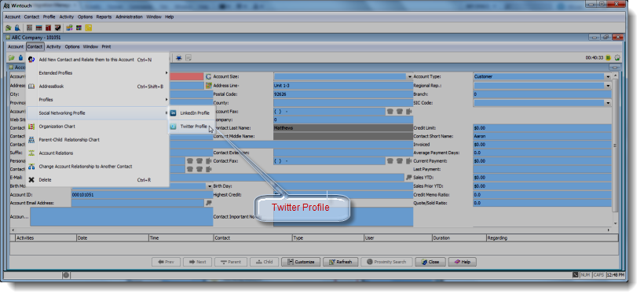The height and width of the screenshot is (298, 644).
Task: Click the vertical scrollbar of the account form
Action: pyautogui.click(x=615, y=150)
